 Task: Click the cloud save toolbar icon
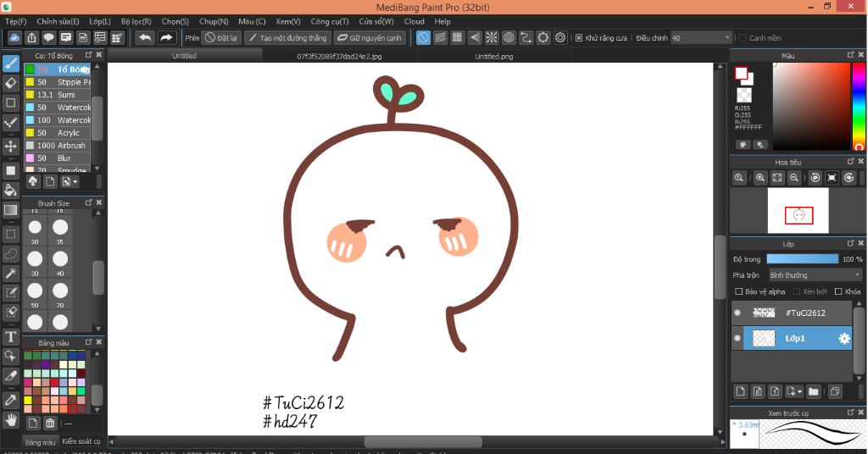point(14,37)
